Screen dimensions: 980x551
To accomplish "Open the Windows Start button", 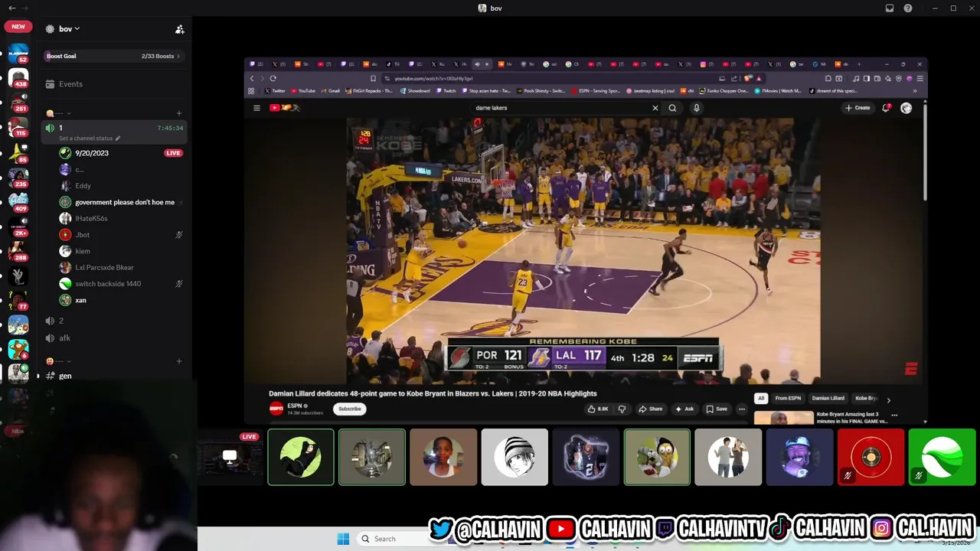I will [343, 539].
